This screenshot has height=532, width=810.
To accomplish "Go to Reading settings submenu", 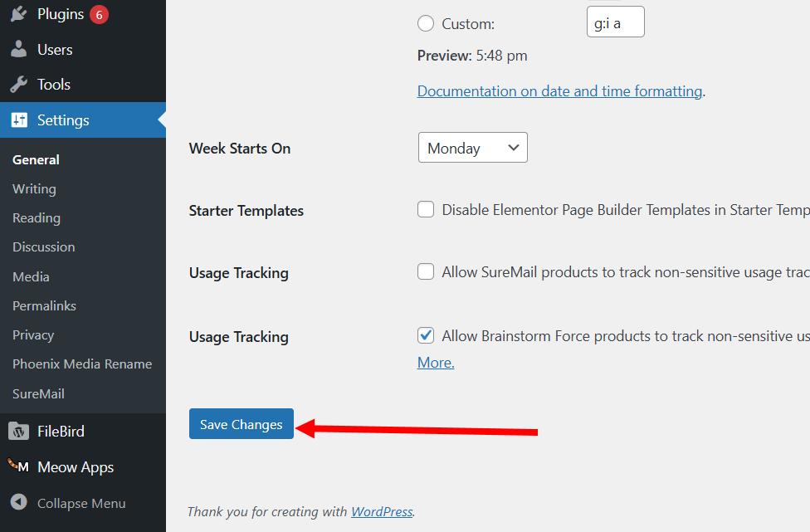I will [37, 218].
